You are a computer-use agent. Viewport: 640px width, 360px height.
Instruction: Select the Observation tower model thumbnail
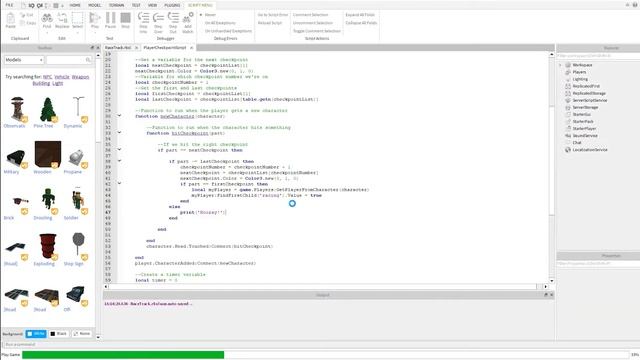click(17, 109)
